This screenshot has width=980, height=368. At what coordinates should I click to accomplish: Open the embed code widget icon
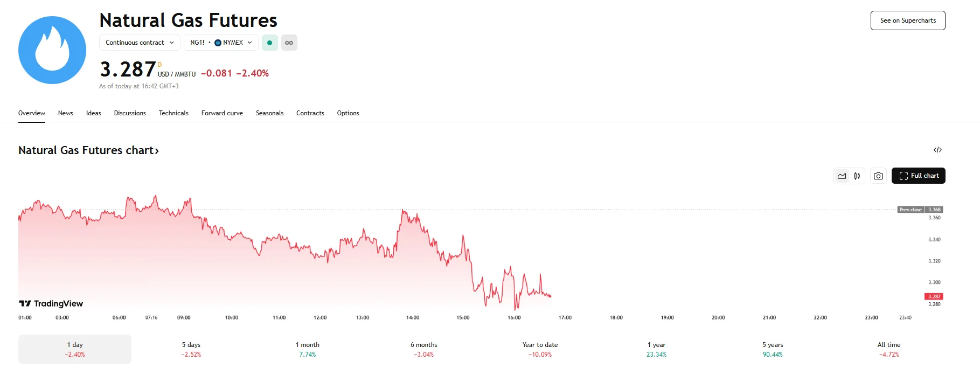pyautogui.click(x=937, y=150)
